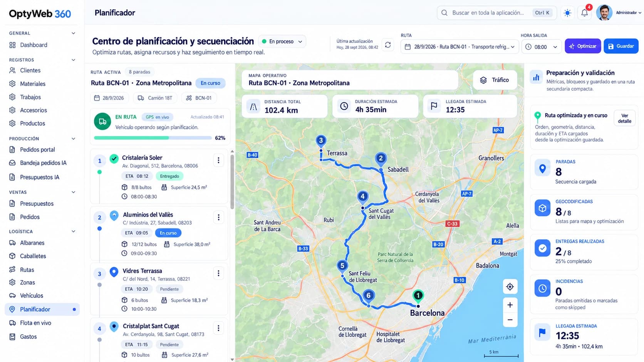Open the notifications bell

[x=584, y=13]
